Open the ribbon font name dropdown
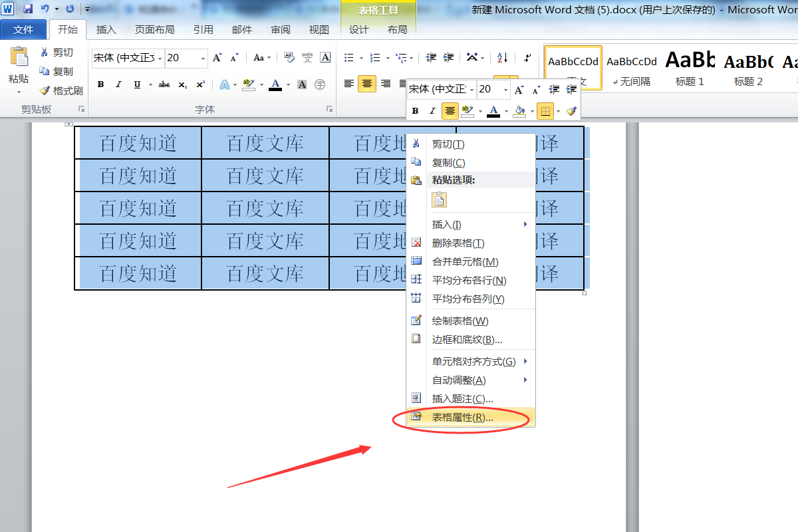This screenshot has width=798, height=532. (x=160, y=59)
